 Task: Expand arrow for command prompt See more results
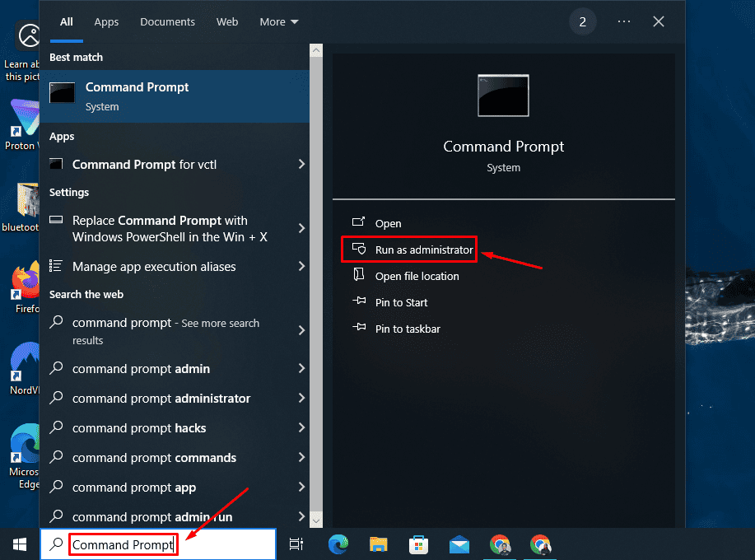click(x=301, y=330)
